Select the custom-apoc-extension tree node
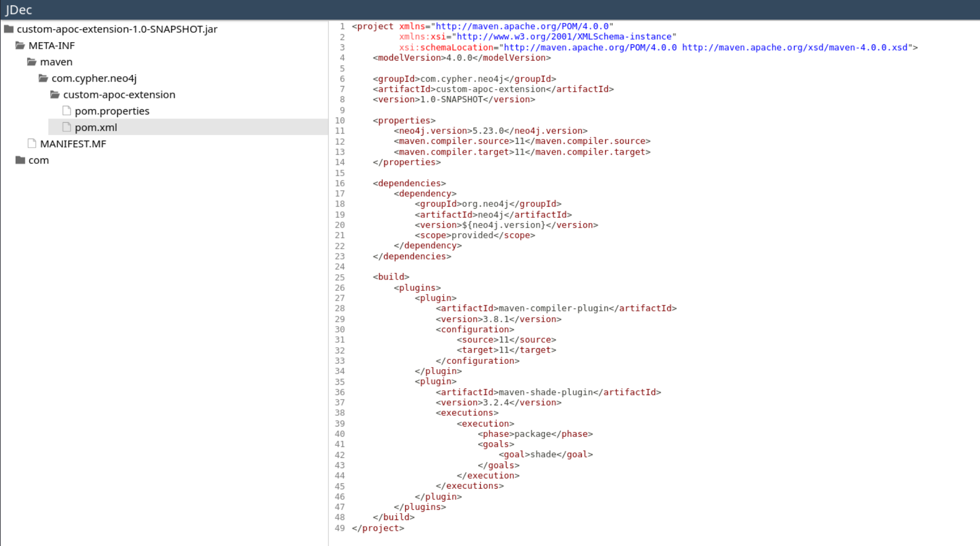 click(x=119, y=95)
